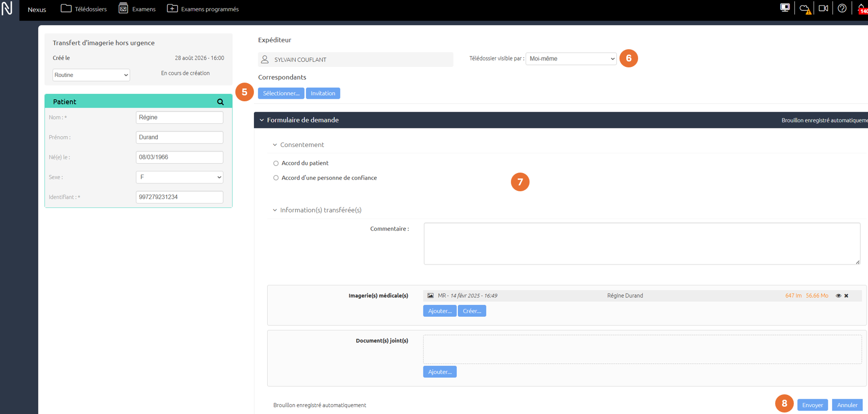Click the 'En cours de création' status text
Viewport: 868px width, 414px height.
point(185,73)
